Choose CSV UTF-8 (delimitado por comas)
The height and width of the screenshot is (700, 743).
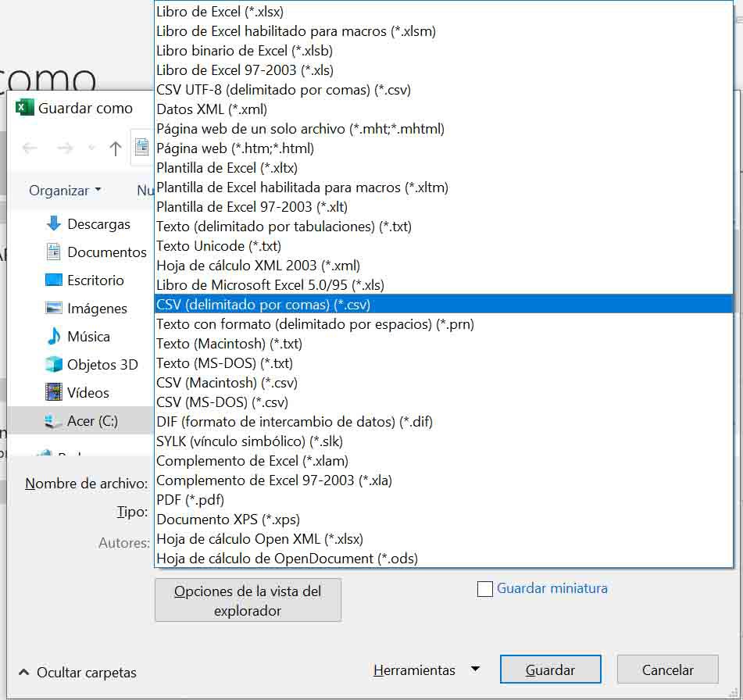pos(444,90)
